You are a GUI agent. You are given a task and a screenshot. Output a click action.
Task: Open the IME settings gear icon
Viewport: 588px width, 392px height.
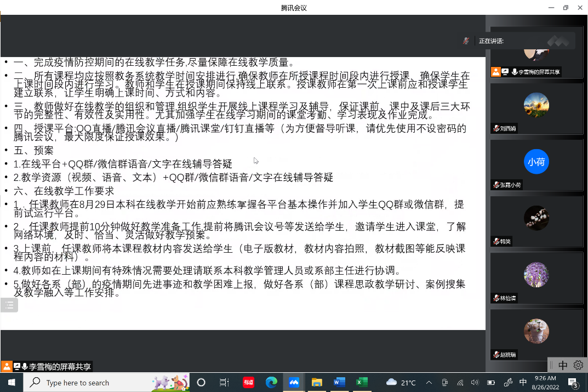click(x=578, y=365)
